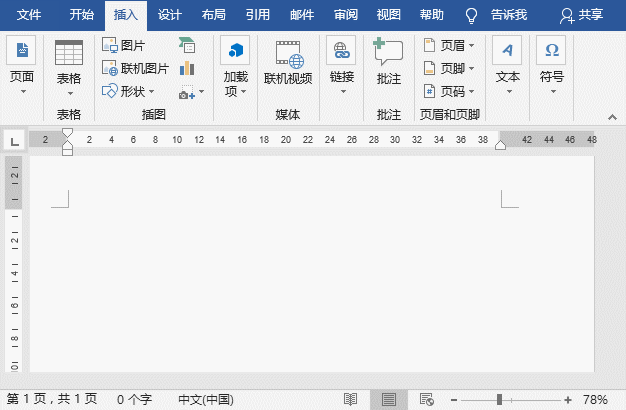Click the zoom slider handle

[x=501, y=399]
